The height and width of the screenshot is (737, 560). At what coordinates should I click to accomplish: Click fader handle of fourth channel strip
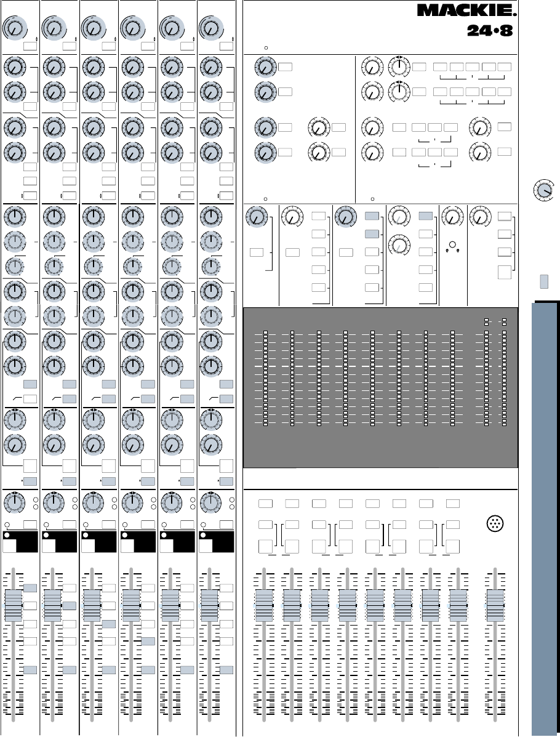[x=131, y=605]
